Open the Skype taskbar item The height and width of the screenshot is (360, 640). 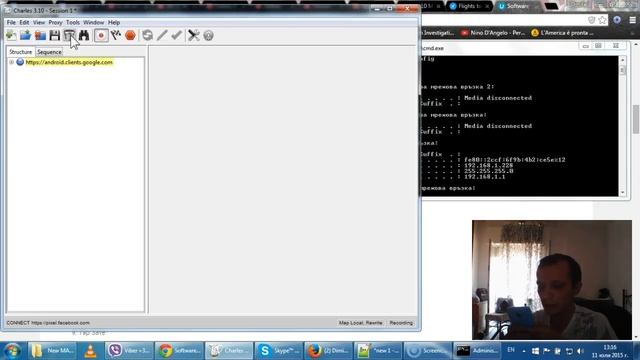[x=279, y=351]
